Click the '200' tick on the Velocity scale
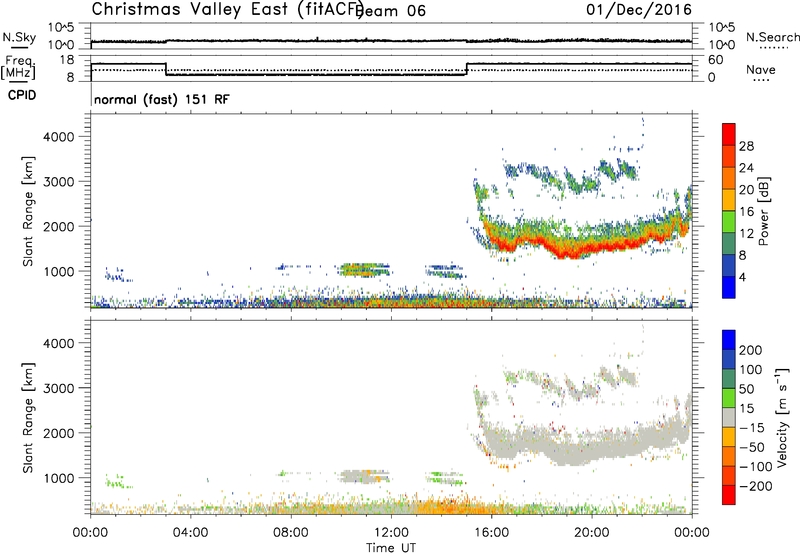This screenshot has width=800, height=554. coord(751,350)
